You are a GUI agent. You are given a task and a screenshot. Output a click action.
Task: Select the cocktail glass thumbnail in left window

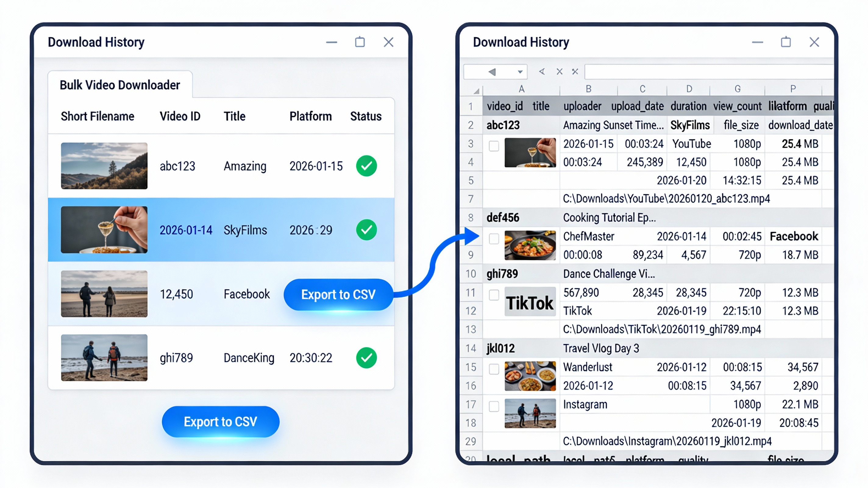tap(104, 230)
